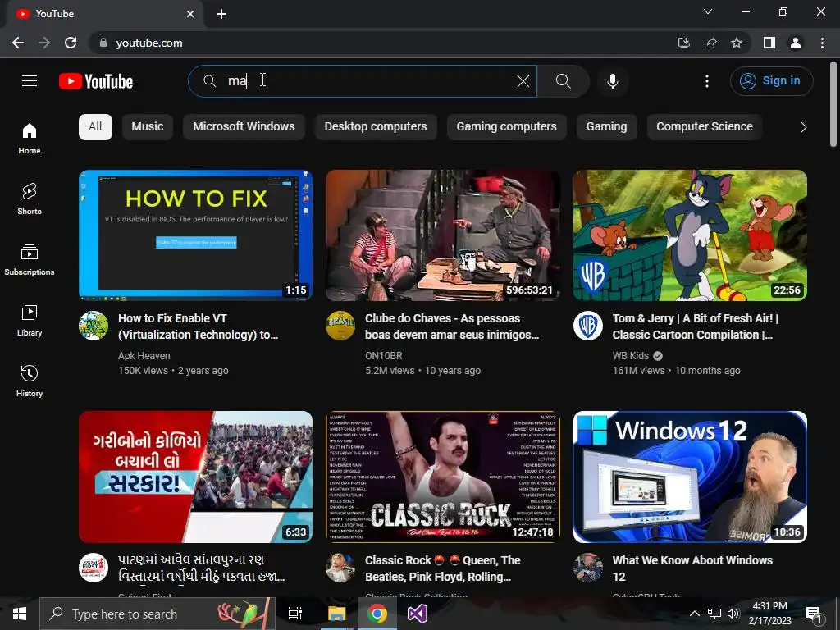840x630 pixels.
Task: Click title Classic Rock Queen, The Beatles
Action: 442,568
